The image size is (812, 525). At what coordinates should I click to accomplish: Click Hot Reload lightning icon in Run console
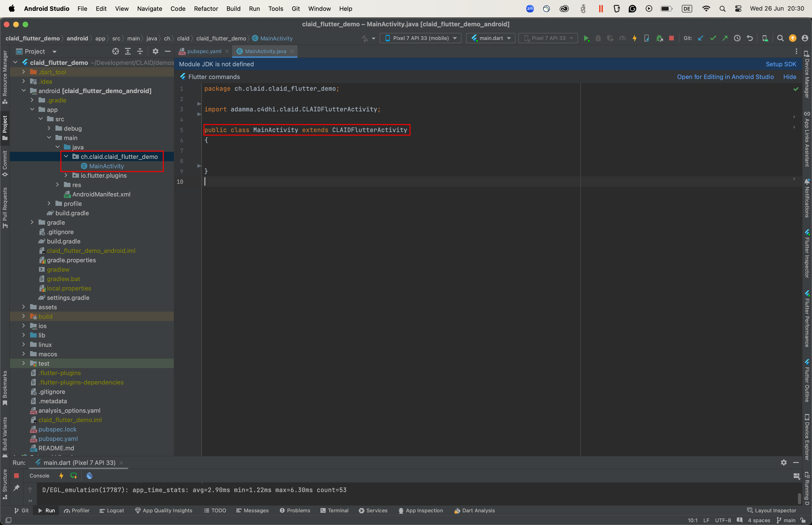click(x=61, y=476)
